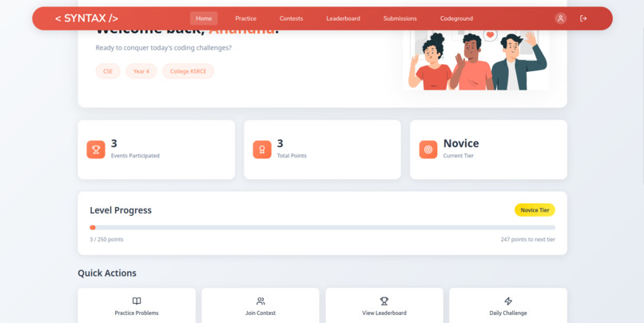The height and width of the screenshot is (323, 644).
Task: Click the 'Current Tier' label
Action: [459, 156]
